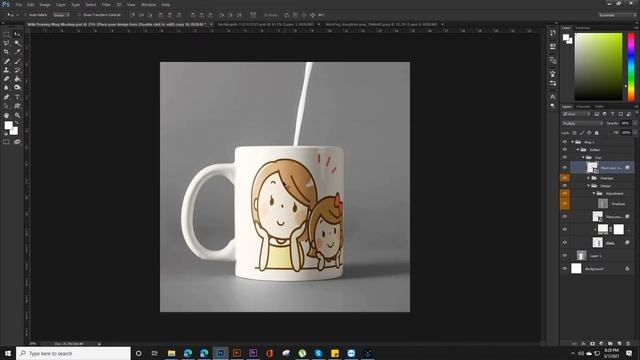
Task: Click the Photoshop icon in the taskbar
Action: [220, 353]
